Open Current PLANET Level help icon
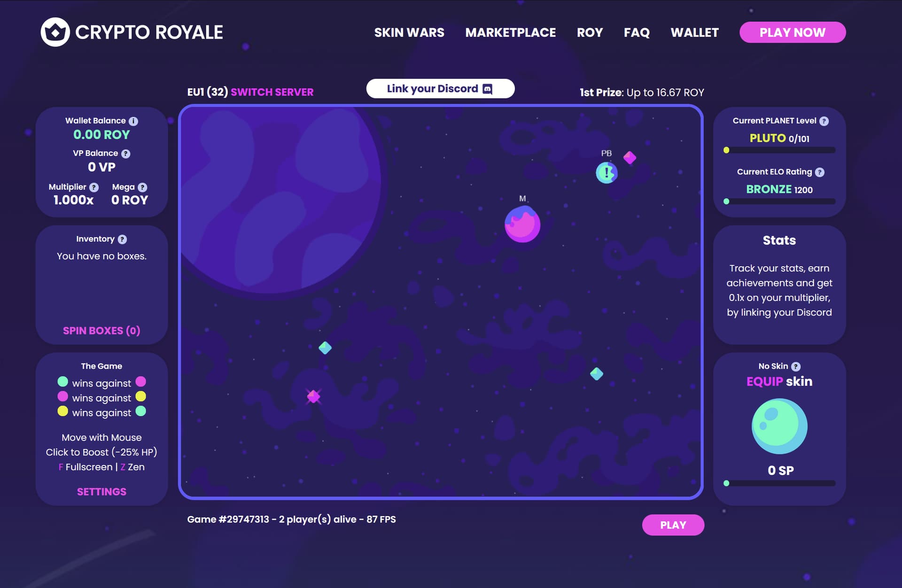The image size is (902, 588). click(x=824, y=121)
